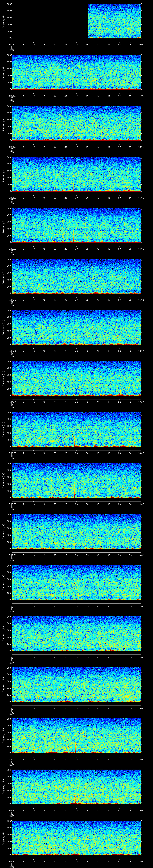Select the 14:00 end tick label
153x868 pixels.
pos(141,249)
